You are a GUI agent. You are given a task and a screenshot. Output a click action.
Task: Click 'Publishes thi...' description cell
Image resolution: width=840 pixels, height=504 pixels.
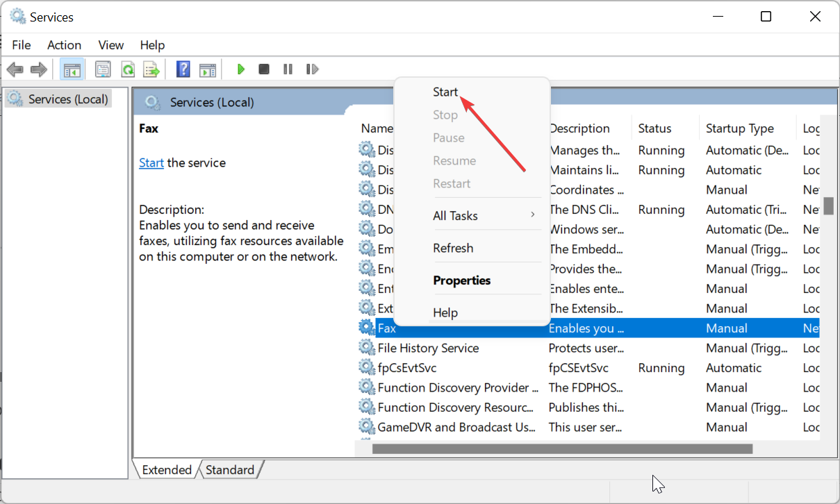point(586,408)
